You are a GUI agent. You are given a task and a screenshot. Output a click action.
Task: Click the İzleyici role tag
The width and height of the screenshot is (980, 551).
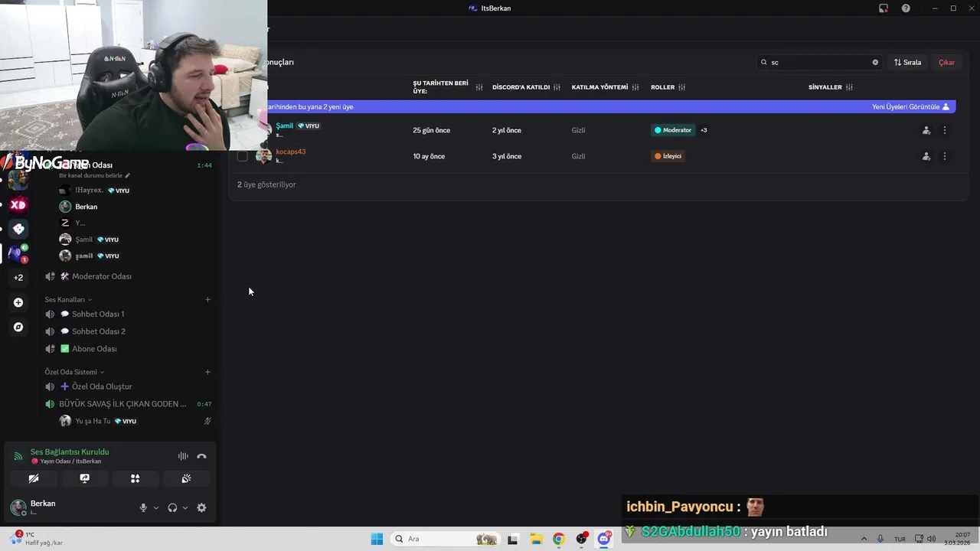(668, 156)
